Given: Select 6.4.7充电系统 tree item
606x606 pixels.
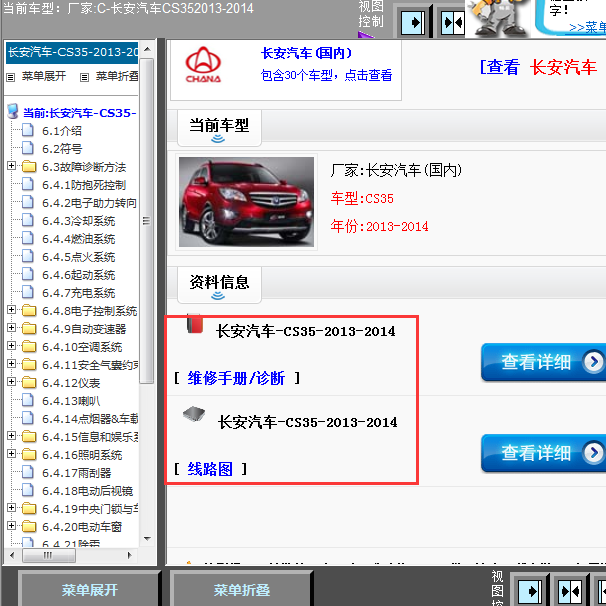Looking at the screenshot, I should (x=78, y=293).
